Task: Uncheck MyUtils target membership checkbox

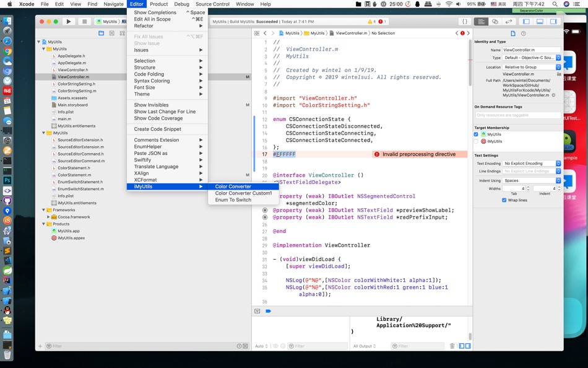Action: (x=476, y=134)
